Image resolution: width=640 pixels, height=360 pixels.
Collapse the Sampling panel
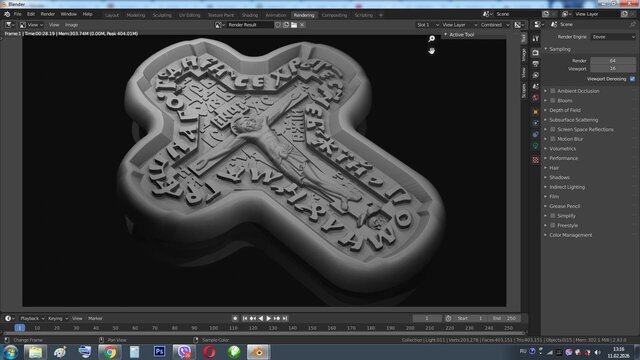pos(559,49)
